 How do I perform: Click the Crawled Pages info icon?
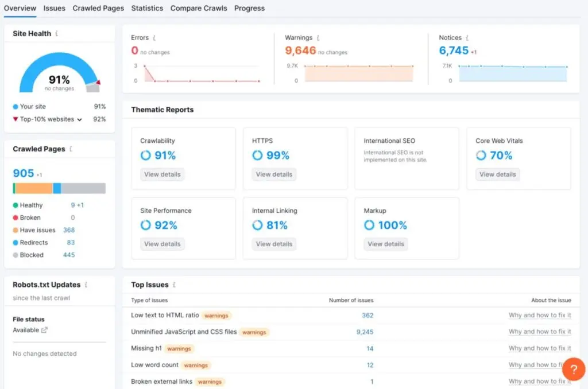pyautogui.click(x=71, y=149)
